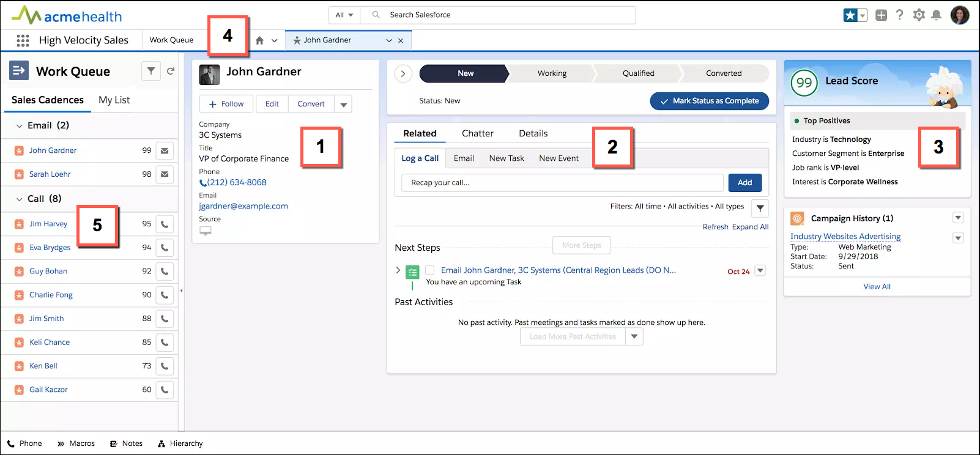
Task: Select the New Task activity tab
Action: [x=507, y=158]
